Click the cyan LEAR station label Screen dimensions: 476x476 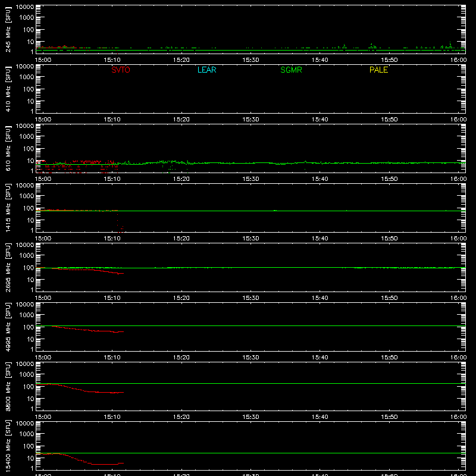[x=206, y=70]
